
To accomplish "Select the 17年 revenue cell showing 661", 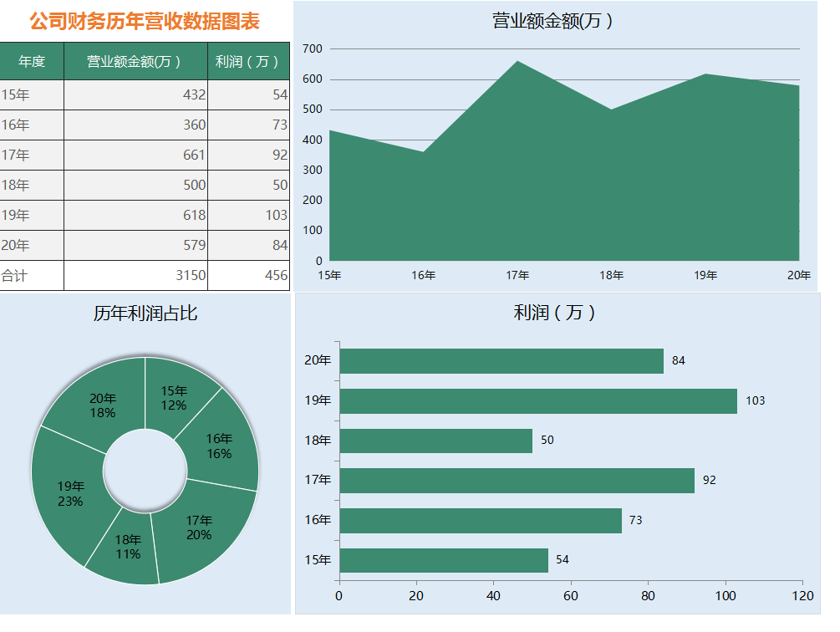I will [x=191, y=155].
